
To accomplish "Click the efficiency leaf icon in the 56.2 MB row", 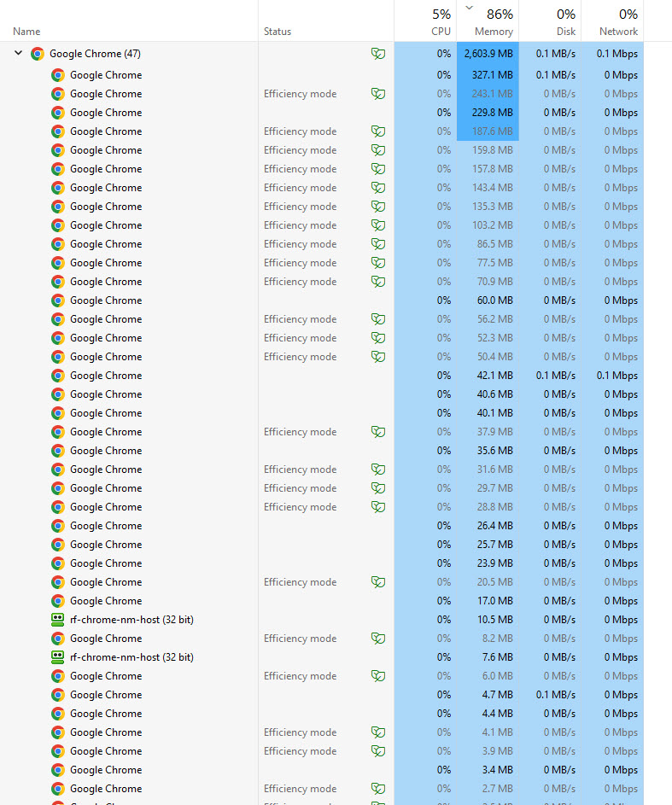I will [378, 318].
